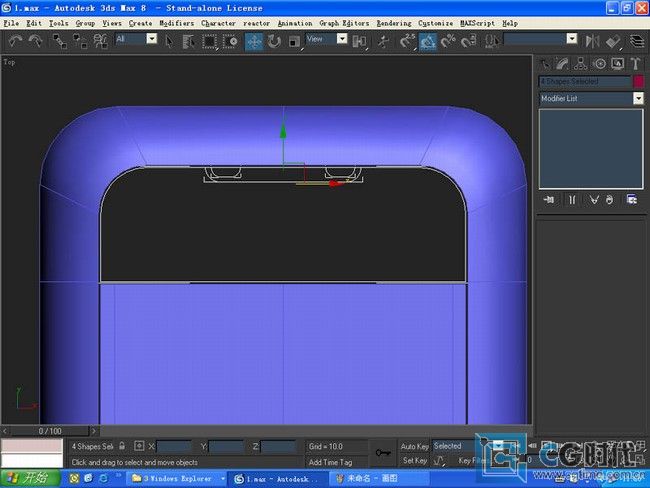
Task: Open the Selected key filter dropdown
Action: click(468, 446)
